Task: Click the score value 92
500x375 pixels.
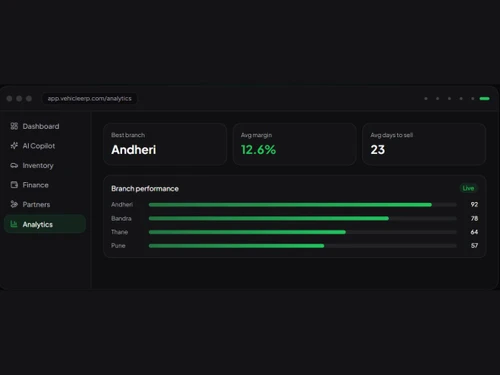Action: 474,204
